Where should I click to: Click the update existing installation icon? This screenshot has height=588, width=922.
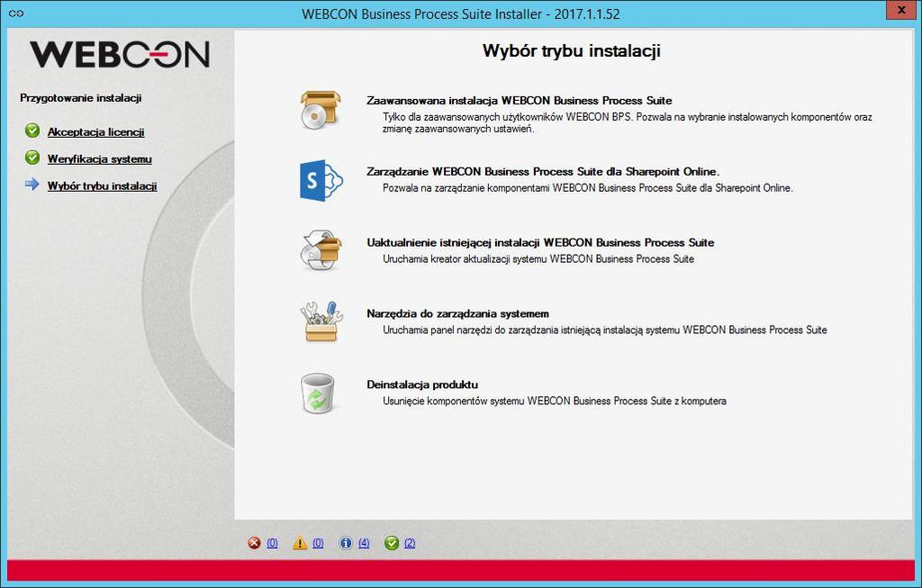point(321,250)
